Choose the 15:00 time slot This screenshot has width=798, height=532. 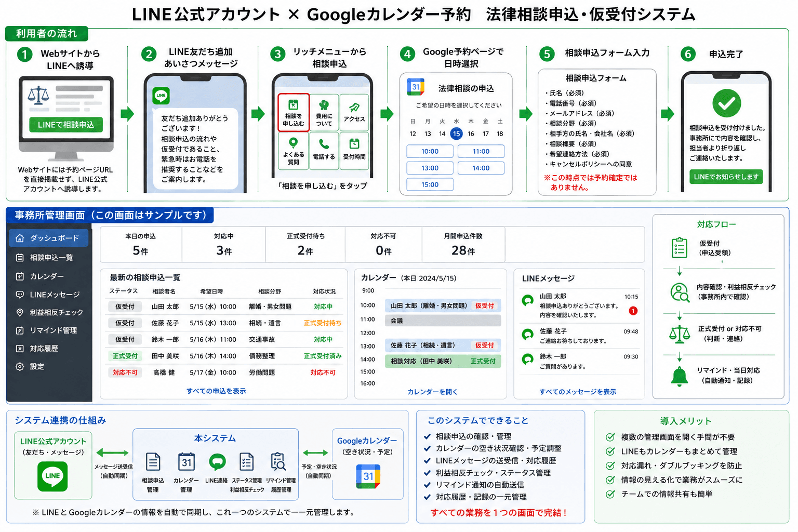click(430, 184)
